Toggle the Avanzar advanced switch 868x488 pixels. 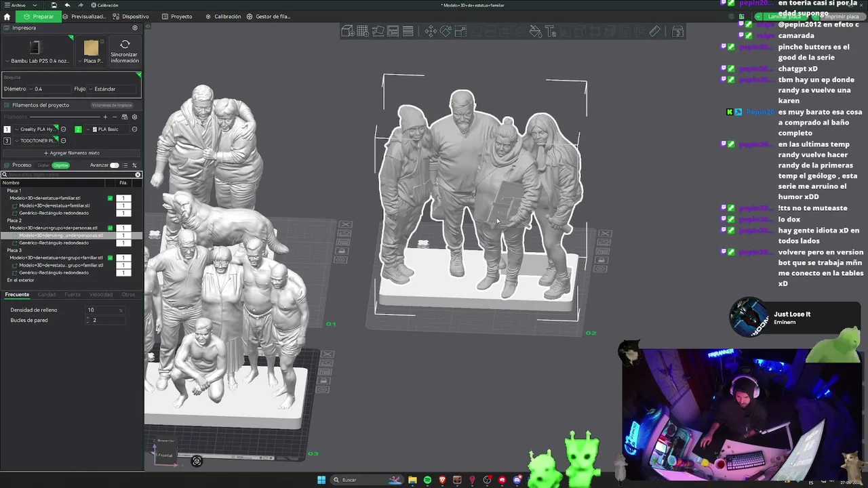pos(115,165)
